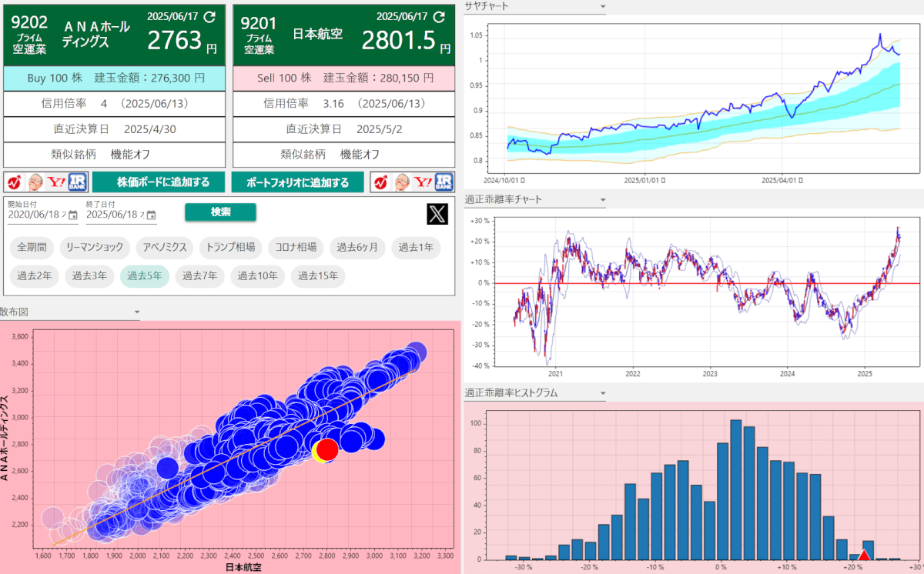Click the Buy 100 株 position row
This screenshot has width=924, height=574.
coord(115,78)
